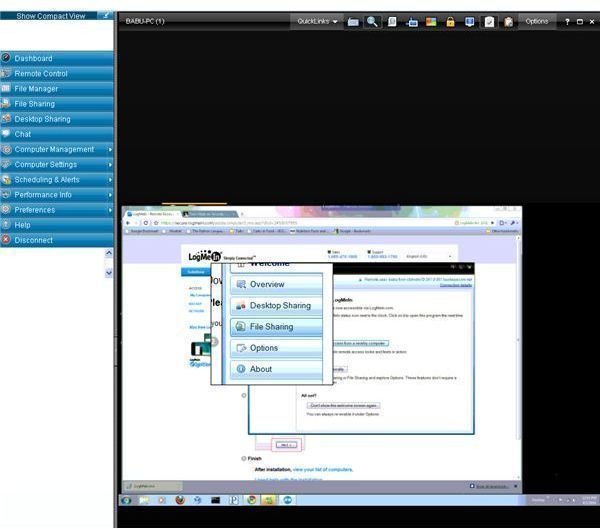Image resolution: width=600 pixels, height=529 pixels.
Task: Select the Finish radio button
Action: (x=244, y=458)
